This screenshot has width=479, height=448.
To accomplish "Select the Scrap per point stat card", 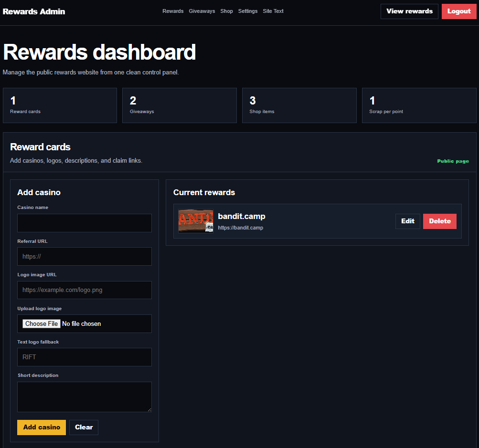I will coord(419,105).
